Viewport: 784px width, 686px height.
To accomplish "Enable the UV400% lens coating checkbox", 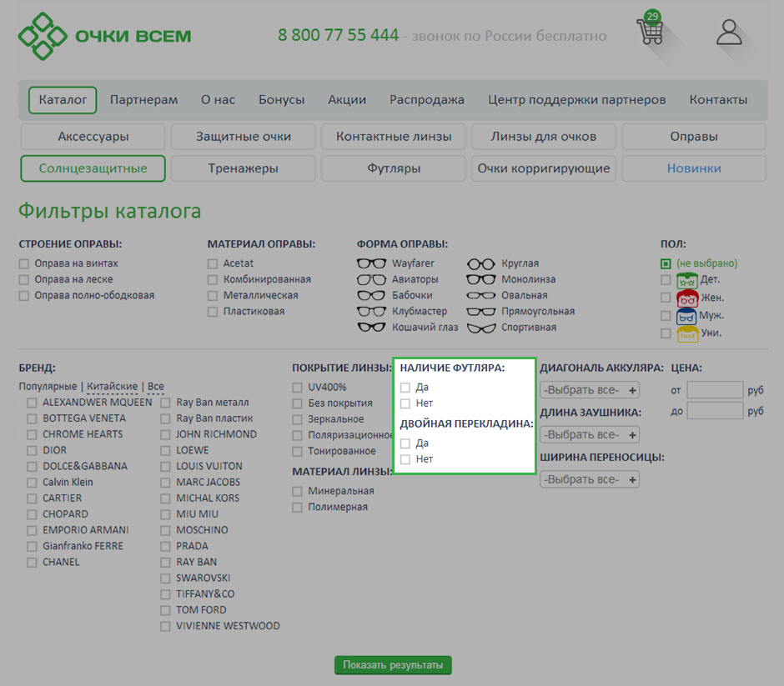I will click(298, 388).
